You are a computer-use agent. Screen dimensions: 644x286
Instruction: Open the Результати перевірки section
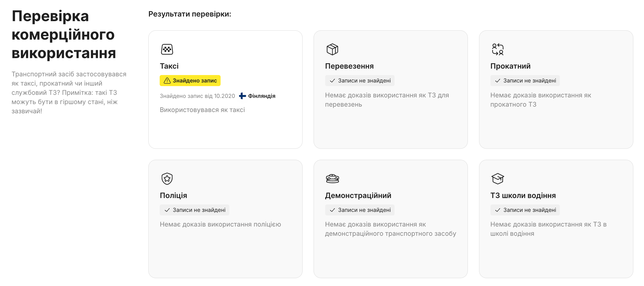(190, 14)
